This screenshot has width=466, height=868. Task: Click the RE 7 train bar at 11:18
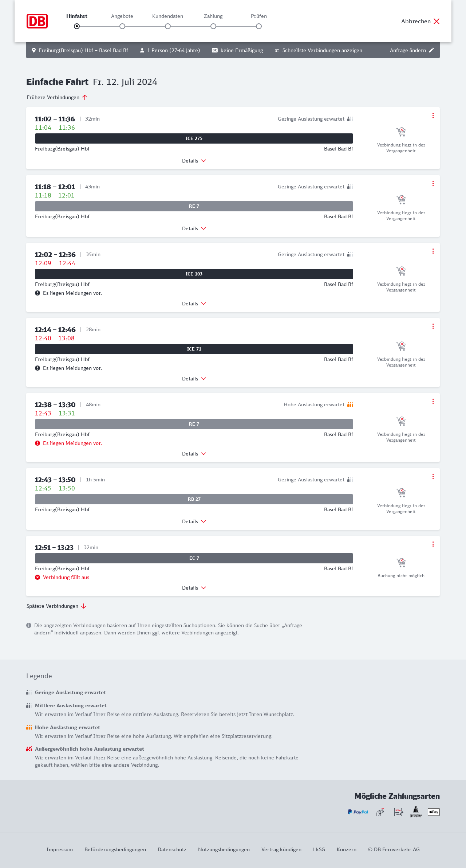194,206
